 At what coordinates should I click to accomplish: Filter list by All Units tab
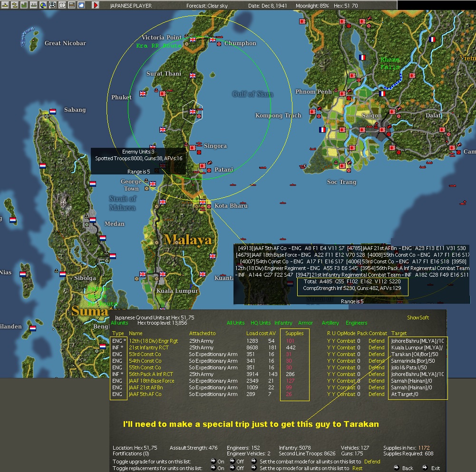point(235,323)
